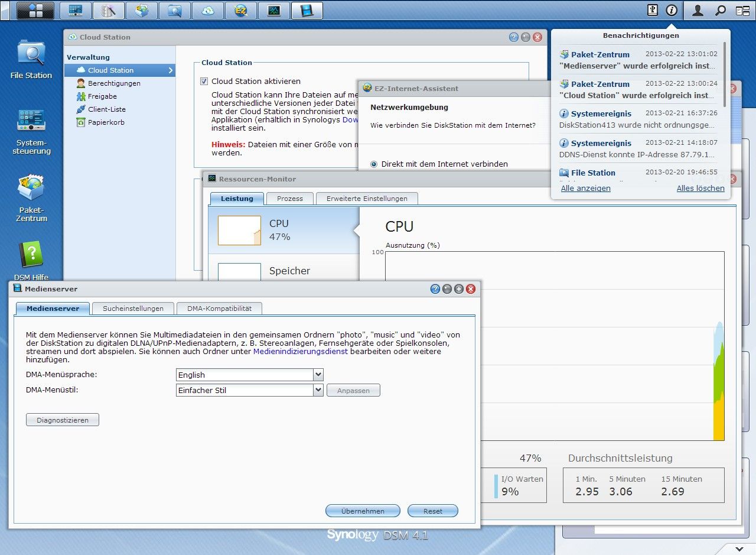
Task: Click Alles löschen in notifications
Action: pyautogui.click(x=700, y=189)
